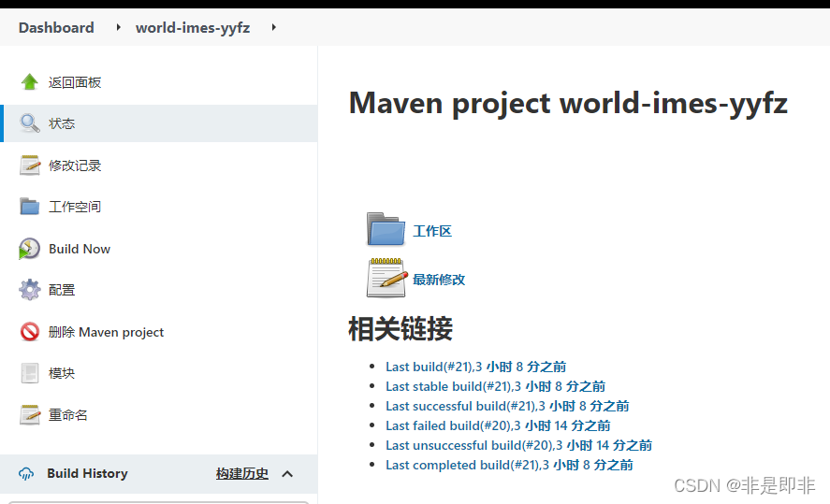Click the Maven project world-imes-yyfz heading

pos(568,103)
